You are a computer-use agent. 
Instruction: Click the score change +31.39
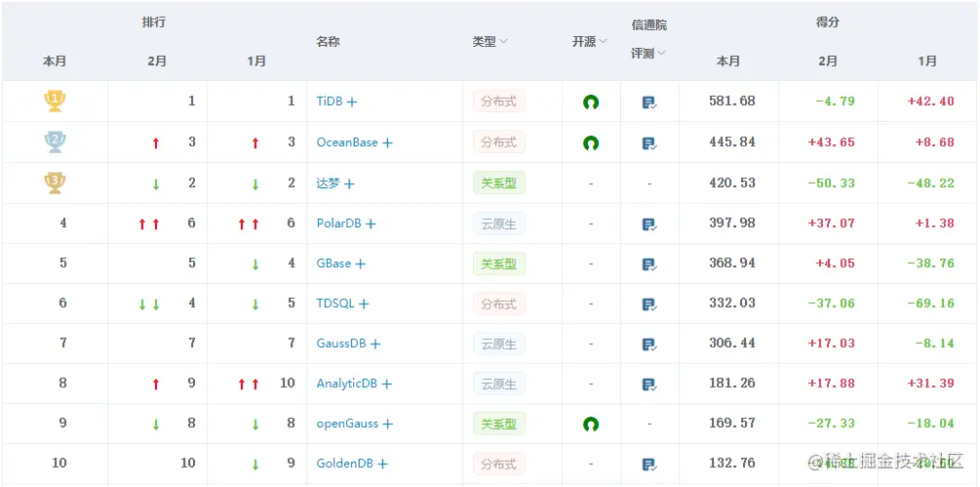[x=930, y=383]
